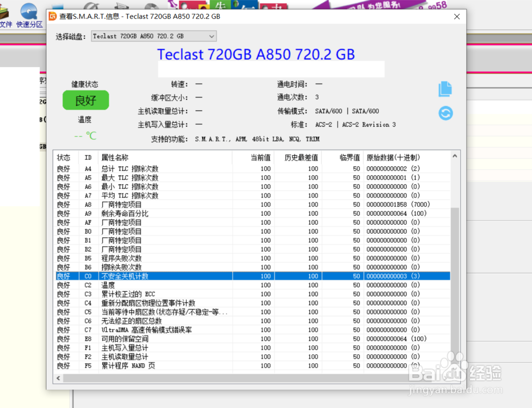Click the 临界值 column header
532x408 pixels.
click(342, 158)
